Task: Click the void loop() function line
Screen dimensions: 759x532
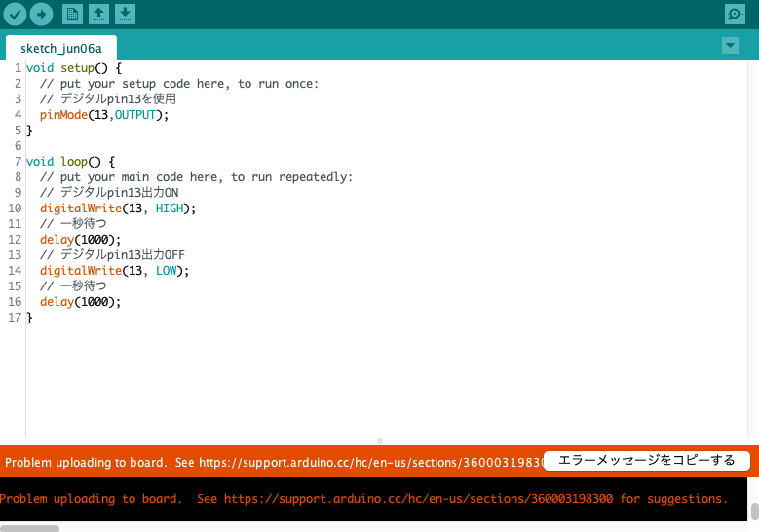Action: (70, 162)
